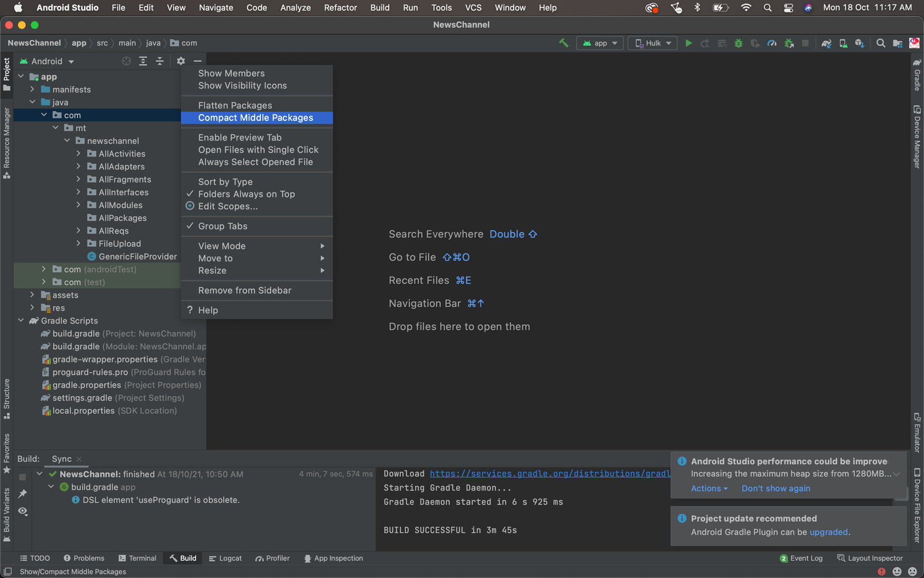Click Run with Coverage icon in toolbar
Viewport: 924px width, 578px height.
click(x=755, y=43)
